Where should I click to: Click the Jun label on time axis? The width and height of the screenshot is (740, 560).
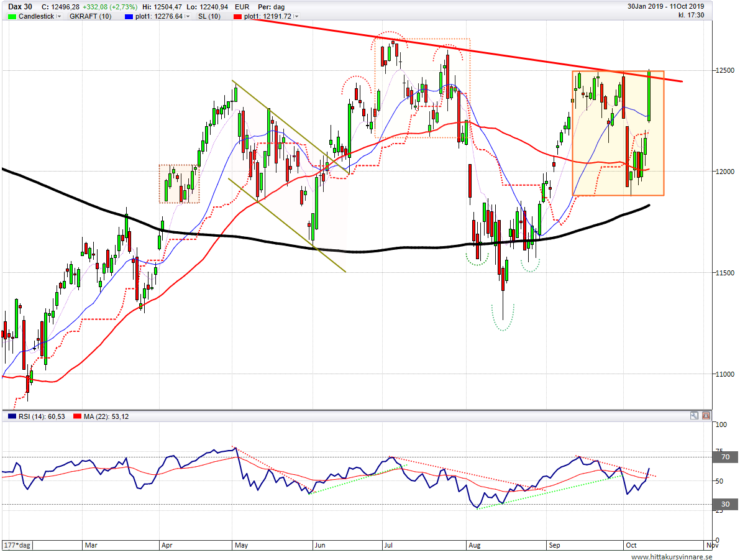click(320, 545)
